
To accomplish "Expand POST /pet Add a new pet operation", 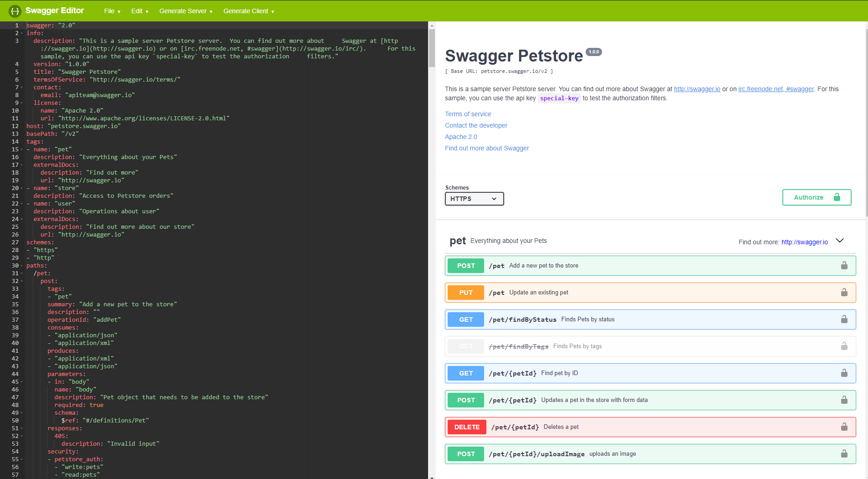I will 650,266.
